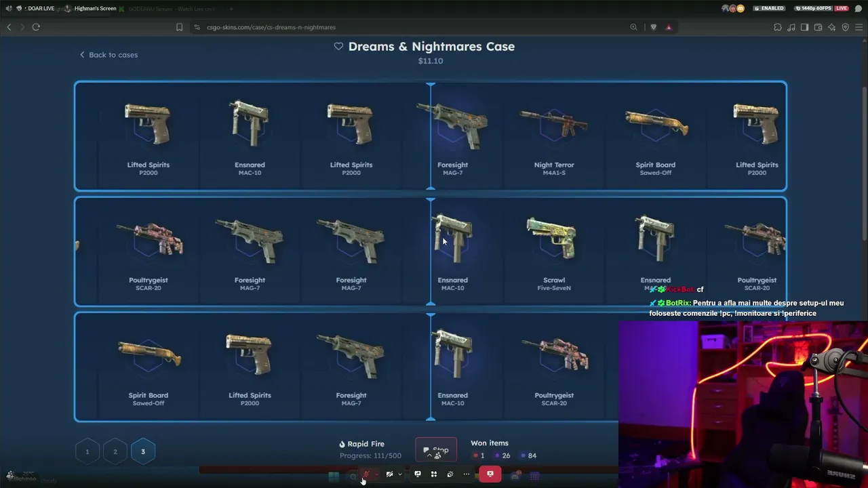868x488 pixels.
Task: Click the site info icon beside URL
Action: tap(197, 27)
